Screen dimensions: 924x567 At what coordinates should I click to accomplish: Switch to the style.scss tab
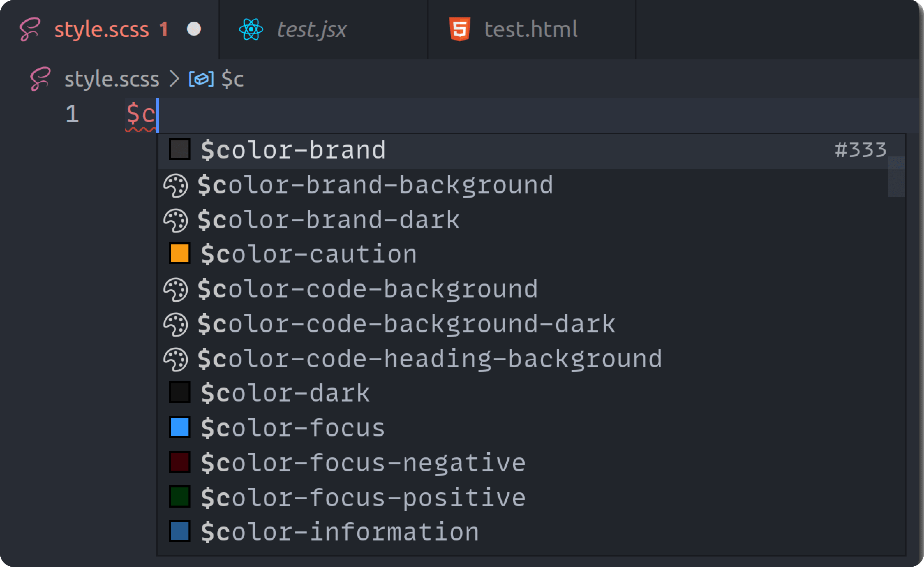point(110,29)
